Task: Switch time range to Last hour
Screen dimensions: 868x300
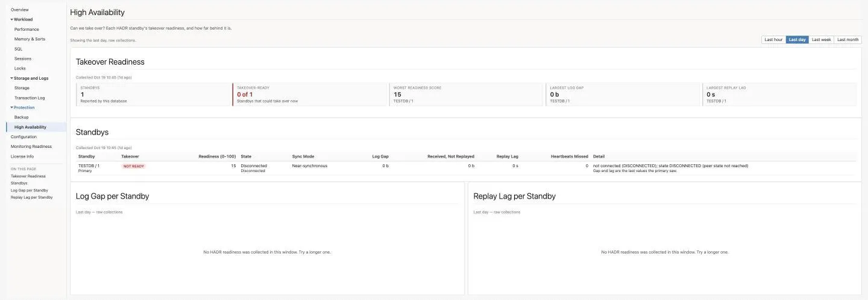Action: 773,39
